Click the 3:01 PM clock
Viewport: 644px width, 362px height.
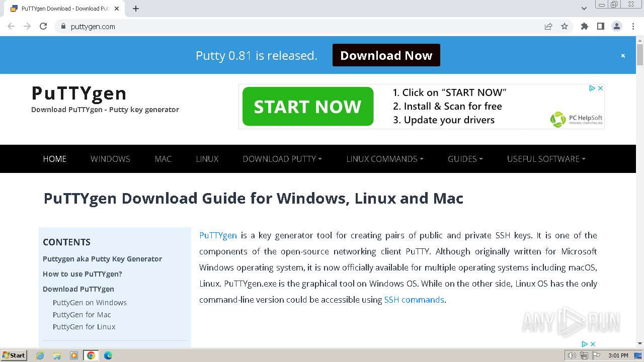[x=618, y=355]
